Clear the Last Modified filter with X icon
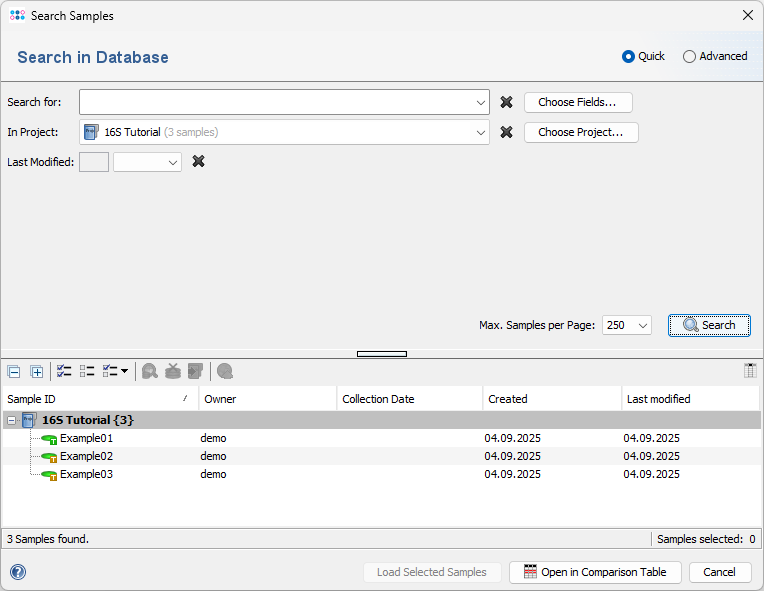The height and width of the screenshot is (591, 764). [x=198, y=161]
